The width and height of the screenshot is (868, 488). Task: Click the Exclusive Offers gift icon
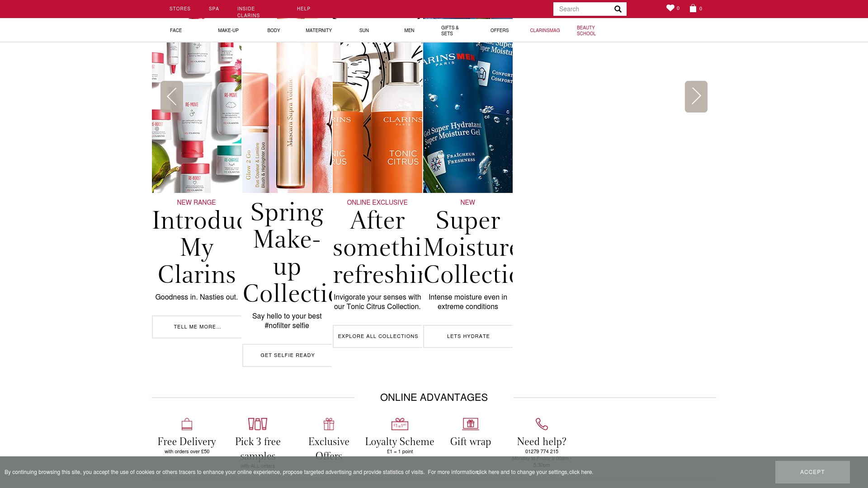pos(329,424)
